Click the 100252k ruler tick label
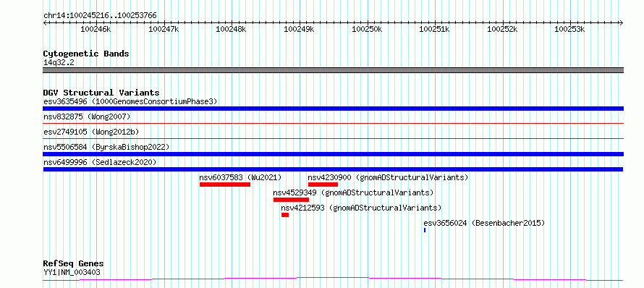 (502, 29)
